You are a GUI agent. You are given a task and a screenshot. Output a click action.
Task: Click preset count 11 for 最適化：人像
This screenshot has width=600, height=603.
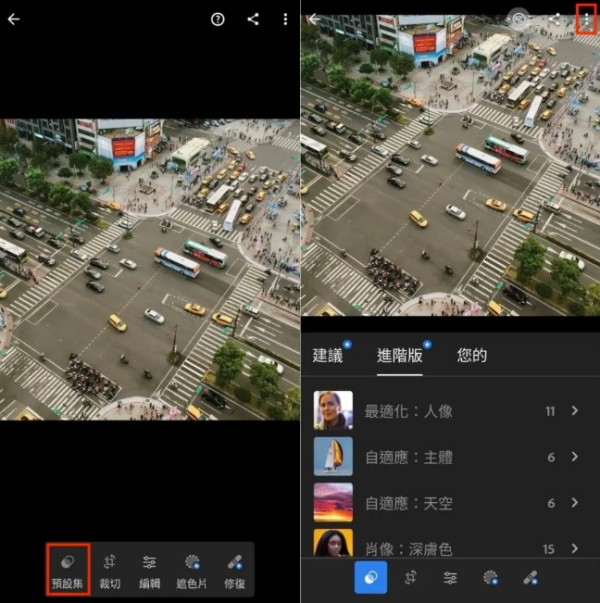[x=550, y=411]
